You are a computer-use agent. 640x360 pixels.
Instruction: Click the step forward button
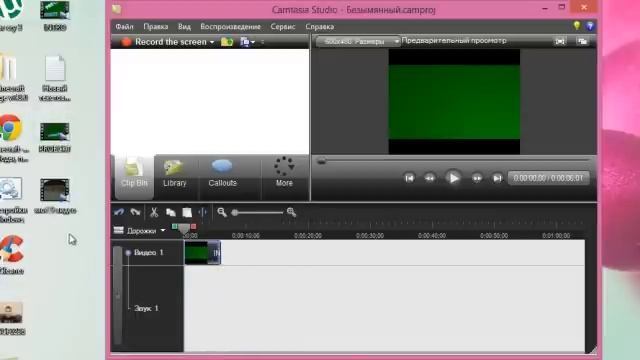(477, 178)
